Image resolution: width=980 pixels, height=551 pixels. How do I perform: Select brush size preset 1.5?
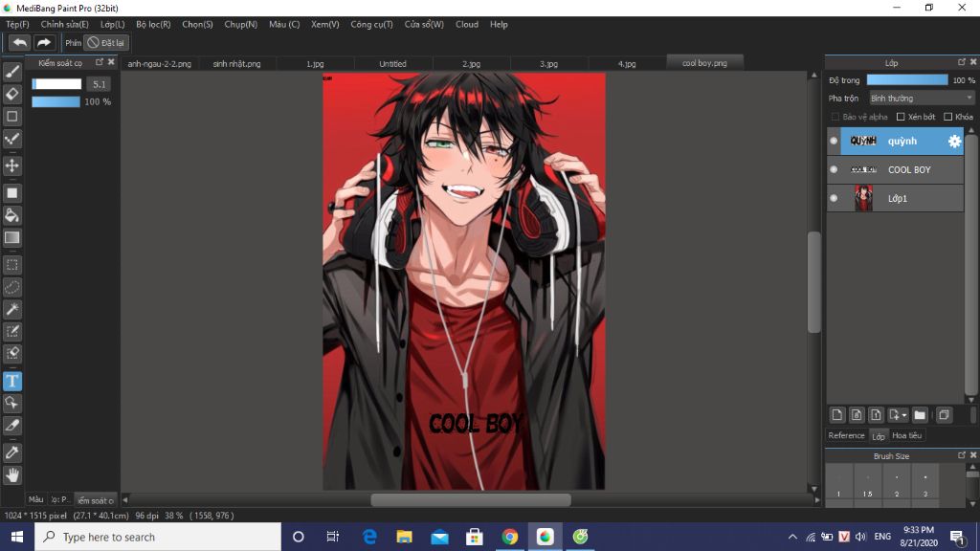click(x=867, y=485)
